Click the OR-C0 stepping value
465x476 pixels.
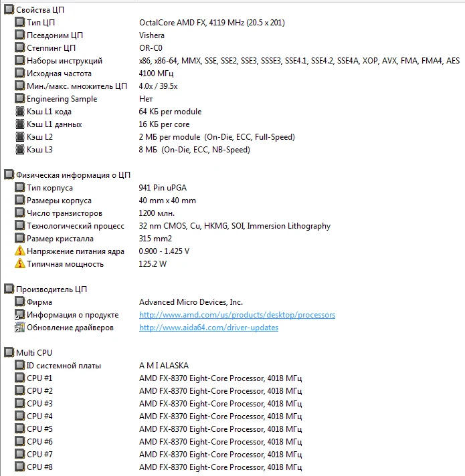point(151,48)
